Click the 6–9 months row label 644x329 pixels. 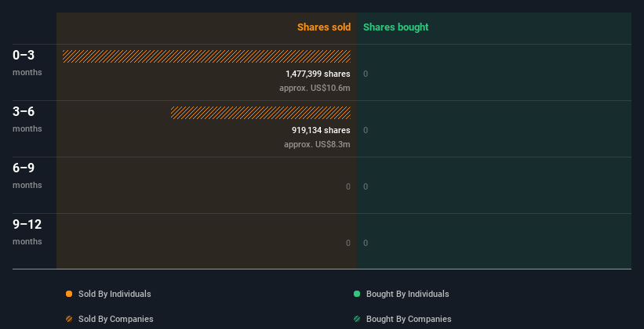[27, 175]
